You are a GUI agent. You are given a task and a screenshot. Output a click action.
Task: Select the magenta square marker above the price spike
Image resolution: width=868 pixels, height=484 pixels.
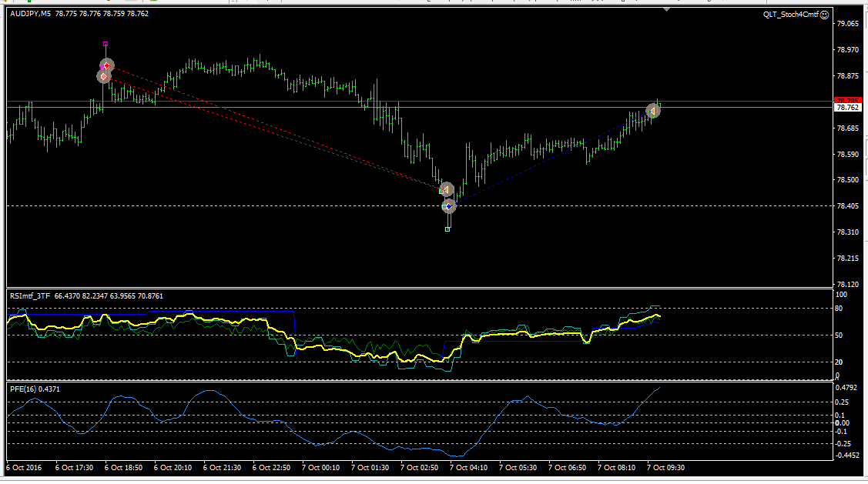(106, 44)
